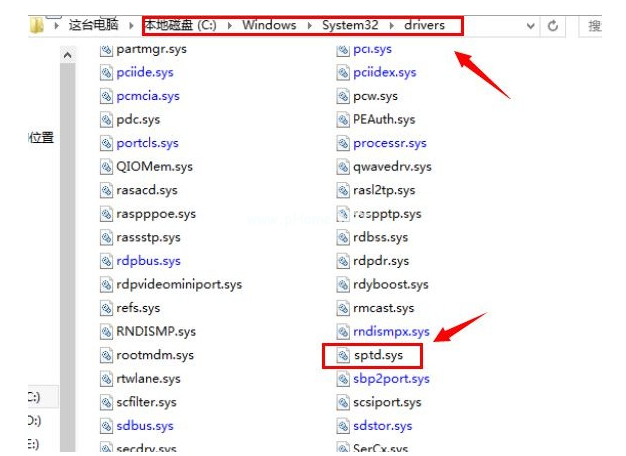
Task: Click the scroll up arrow of navigation pane
Action: tap(69, 56)
